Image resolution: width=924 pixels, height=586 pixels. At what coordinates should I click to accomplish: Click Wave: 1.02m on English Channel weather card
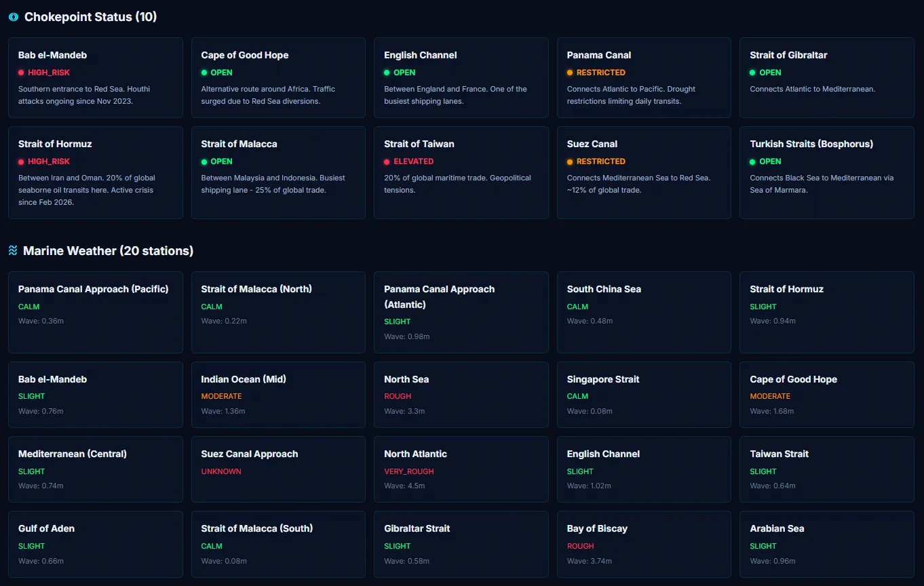589,486
